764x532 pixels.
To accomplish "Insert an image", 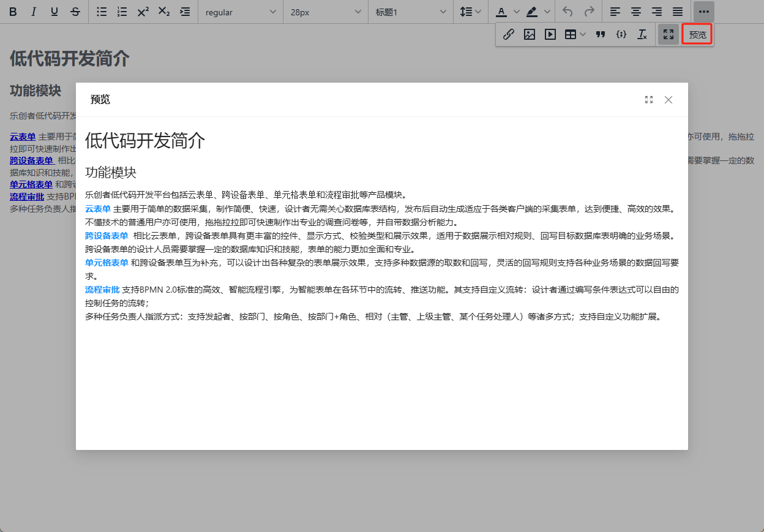I will (530, 34).
